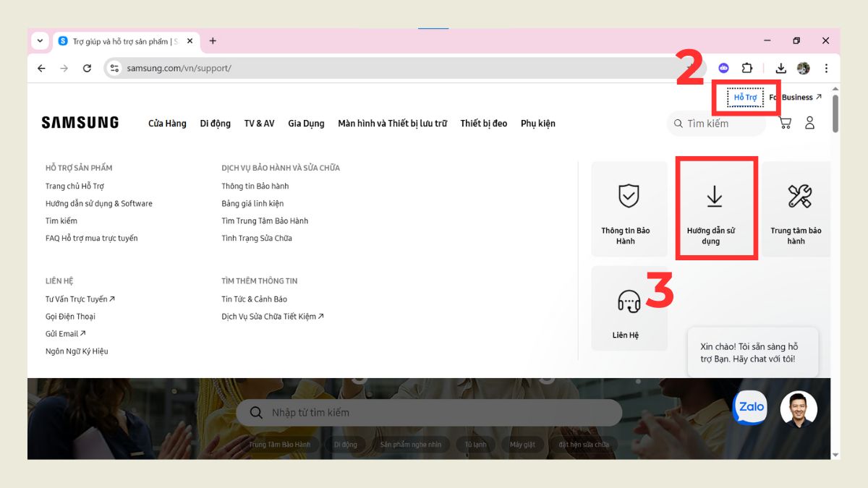Click the scrollbar down arrow
The width and height of the screenshot is (868, 488).
(x=835, y=455)
